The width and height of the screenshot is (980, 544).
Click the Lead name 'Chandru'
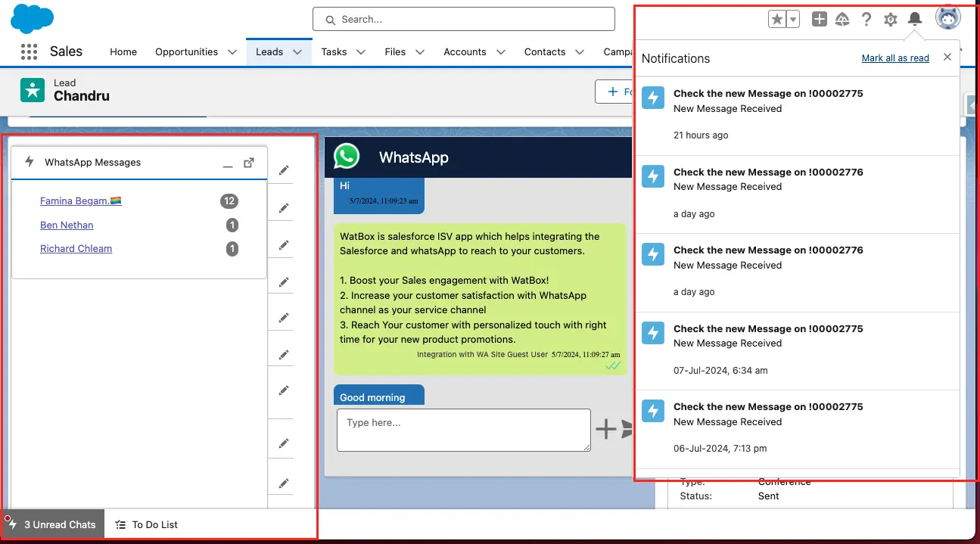pos(82,96)
